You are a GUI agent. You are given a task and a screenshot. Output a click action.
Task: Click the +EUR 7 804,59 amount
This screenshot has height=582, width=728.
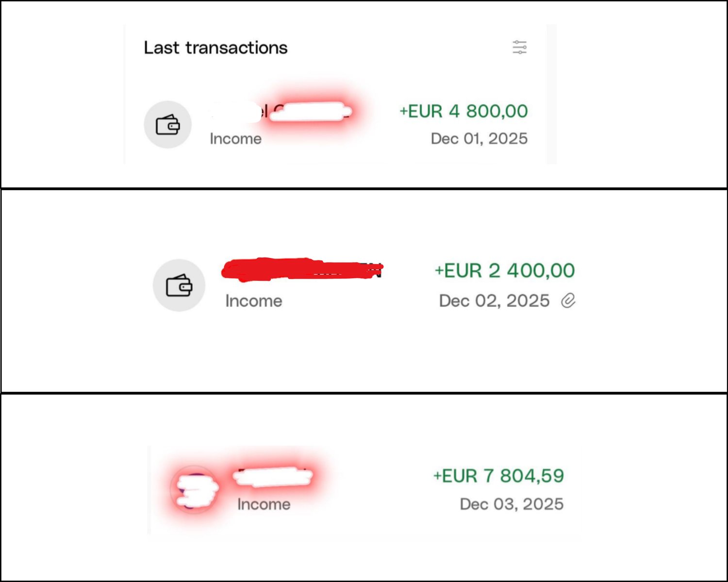pos(498,476)
